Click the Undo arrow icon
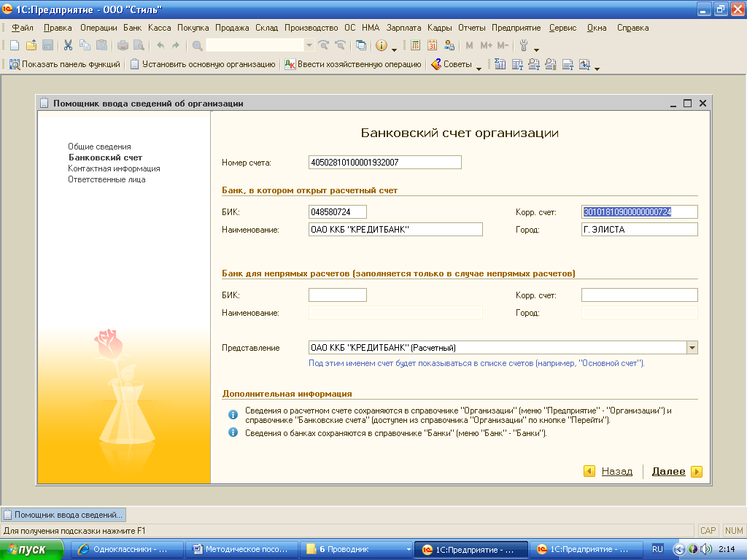Screen dimensions: 747x560 [160, 45]
